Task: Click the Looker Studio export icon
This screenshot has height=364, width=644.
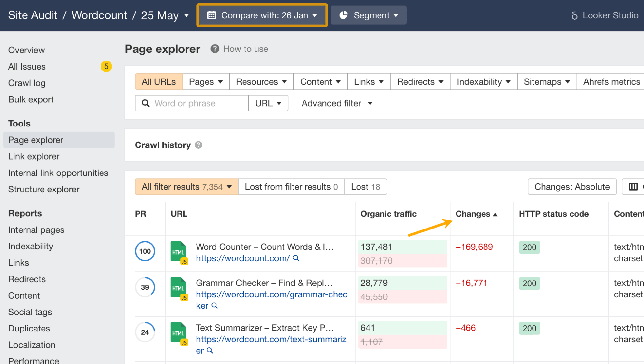Action: click(574, 15)
